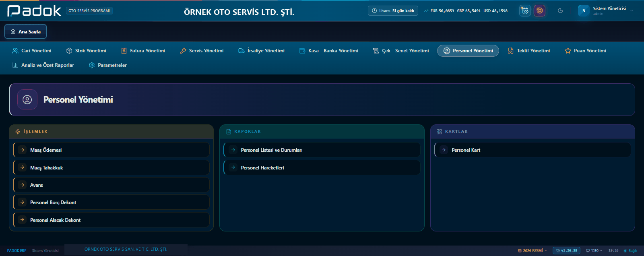644x256 pixels.
Task: Open the Servis Yönetimi menu
Action: coord(202,51)
